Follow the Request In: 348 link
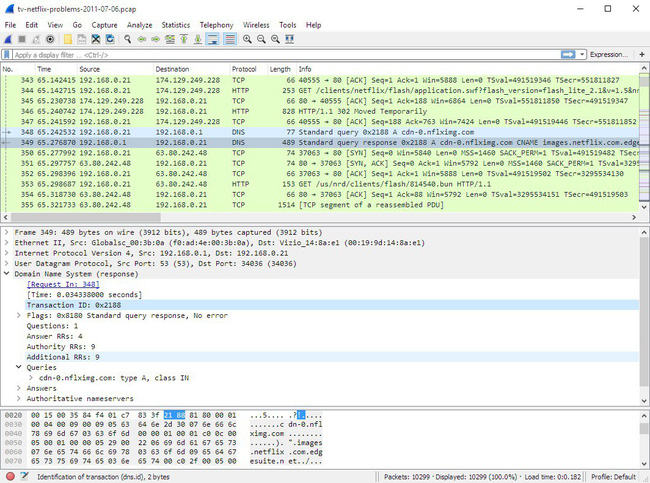650x483 pixels. (63, 284)
